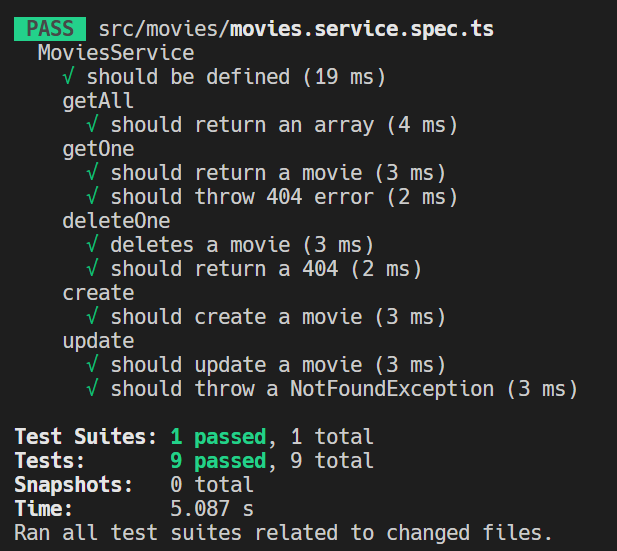Click 'should be defined (19 ms)' result
This screenshot has width=617, height=551.
point(236,77)
